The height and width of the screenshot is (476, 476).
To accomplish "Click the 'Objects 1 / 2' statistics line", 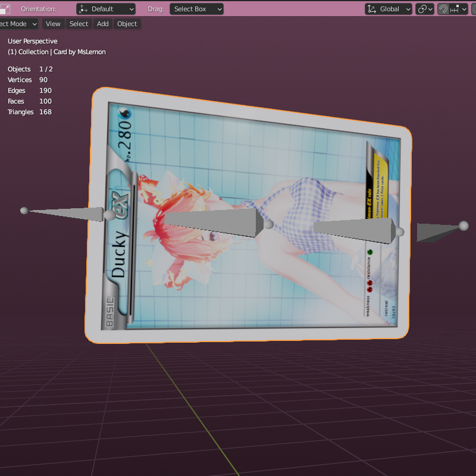I will (x=30, y=69).
